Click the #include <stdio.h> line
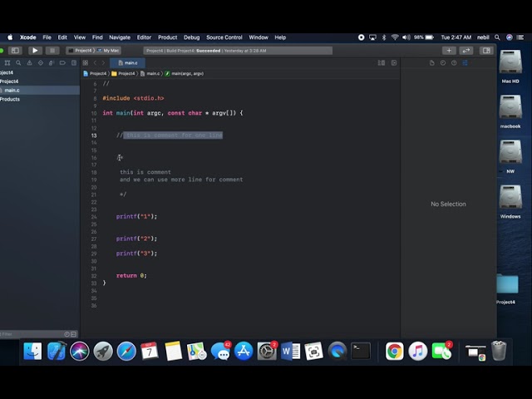The image size is (532, 399). click(133, 98)
